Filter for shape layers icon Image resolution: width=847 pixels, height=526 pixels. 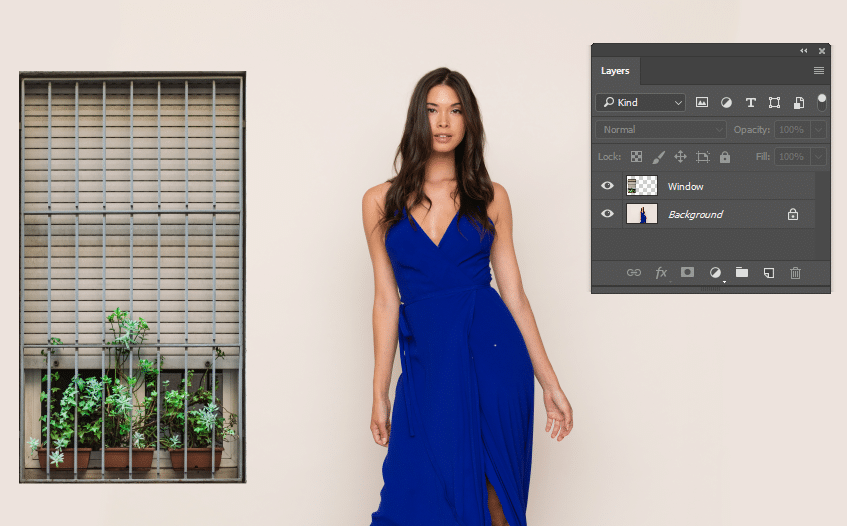774,102
